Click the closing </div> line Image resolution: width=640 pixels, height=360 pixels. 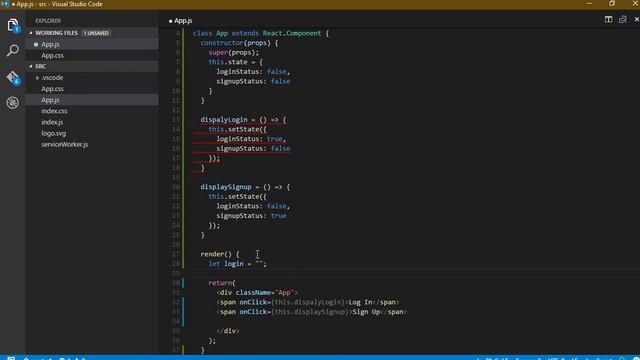point(228,331)
